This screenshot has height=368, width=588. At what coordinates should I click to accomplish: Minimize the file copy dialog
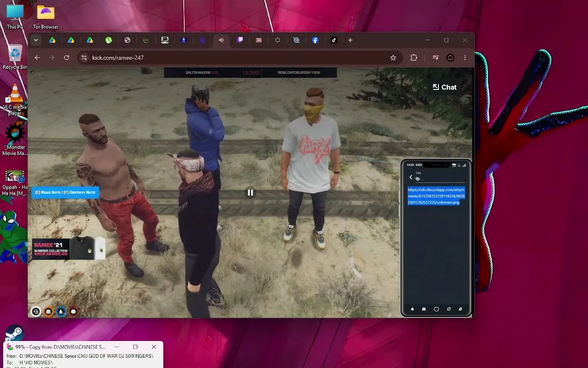point(117,347)
